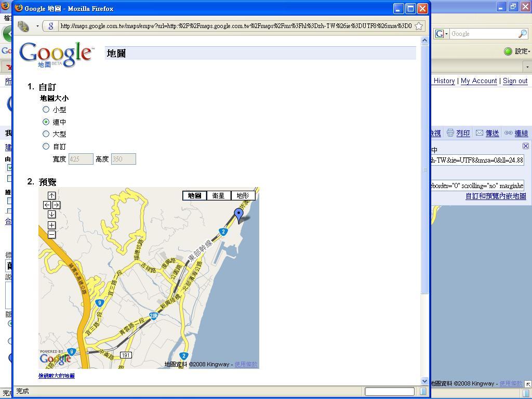532x399 pixels.
Task: Click 傳送 send link in background window
Action: click(493, 133)
